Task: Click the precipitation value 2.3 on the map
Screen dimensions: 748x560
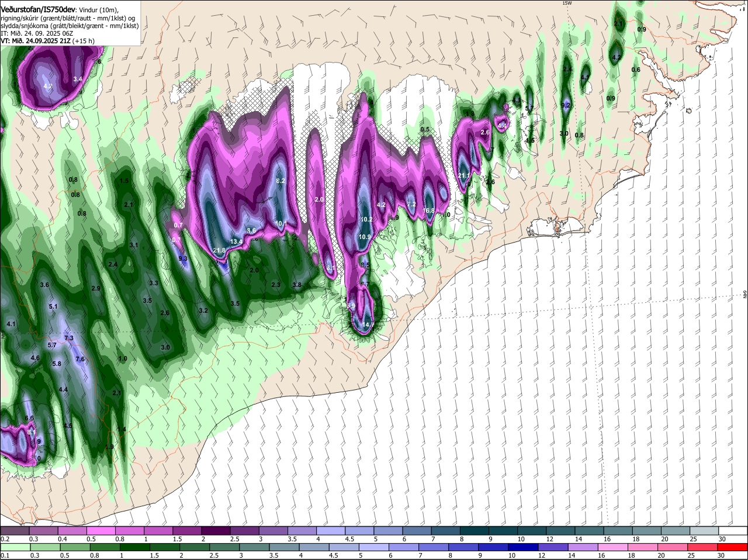Action: tap(276, 285)
